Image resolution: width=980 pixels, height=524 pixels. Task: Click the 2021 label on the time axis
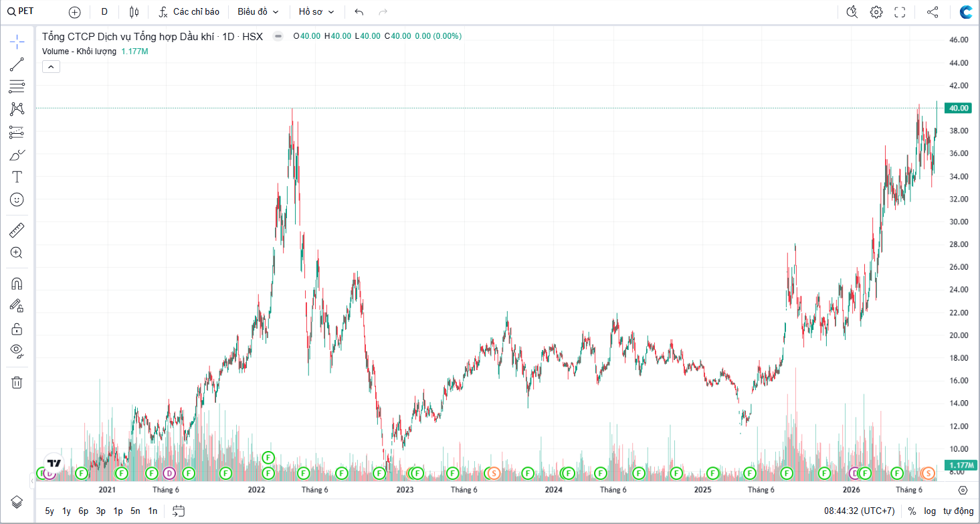coord(107,490)
